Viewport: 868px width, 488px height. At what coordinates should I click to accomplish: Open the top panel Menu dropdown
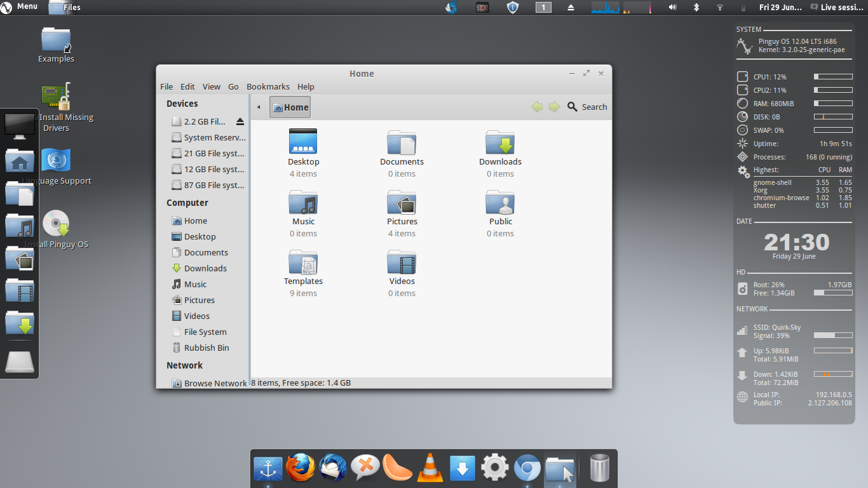[20, 7]
